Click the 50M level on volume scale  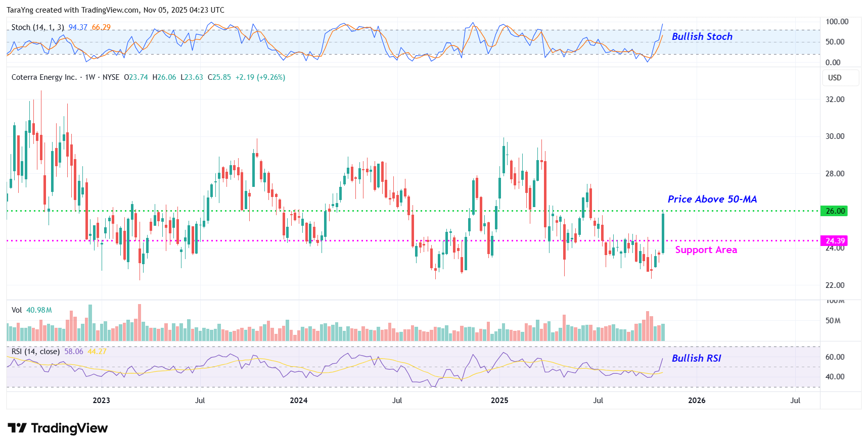point(833,321)
